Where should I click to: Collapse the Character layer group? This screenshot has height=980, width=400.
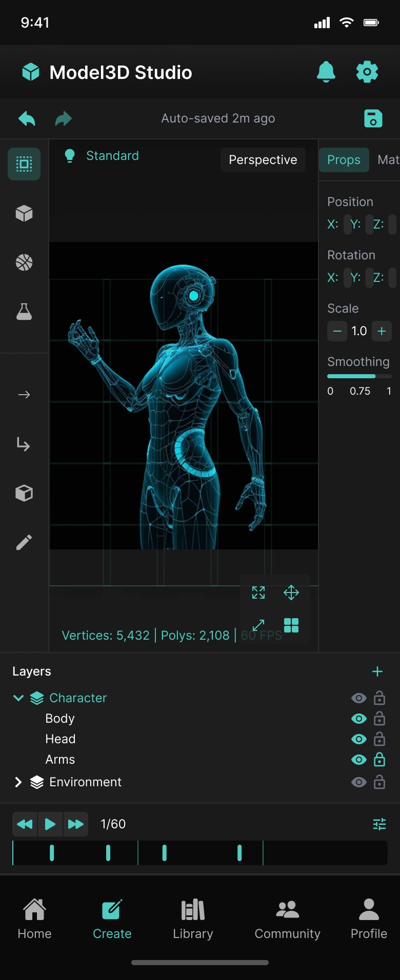point(18,698)
